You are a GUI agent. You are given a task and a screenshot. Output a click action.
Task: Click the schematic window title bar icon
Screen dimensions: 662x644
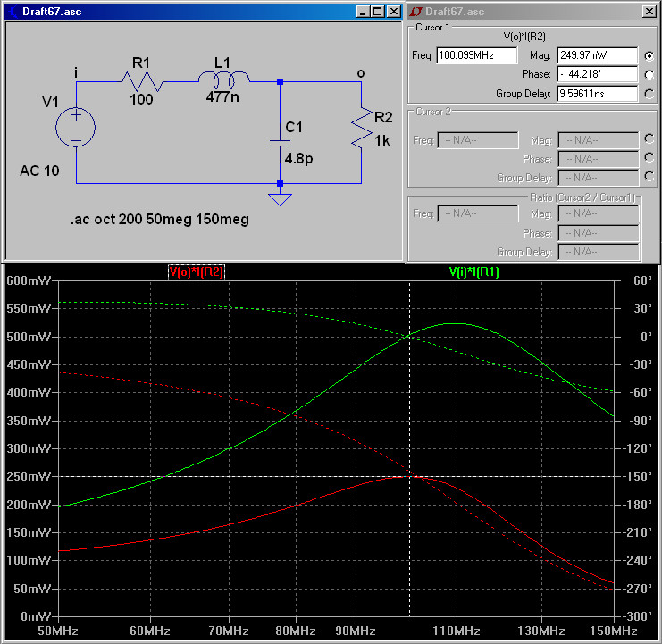tap(13, 12)
